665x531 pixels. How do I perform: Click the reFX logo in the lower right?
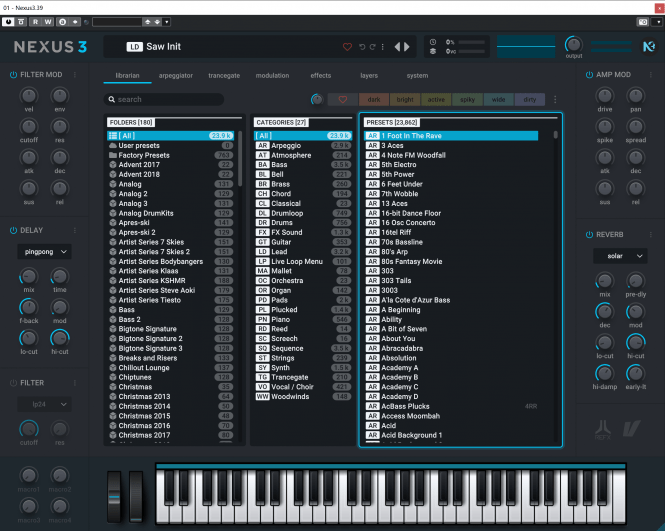click(603, 430)
